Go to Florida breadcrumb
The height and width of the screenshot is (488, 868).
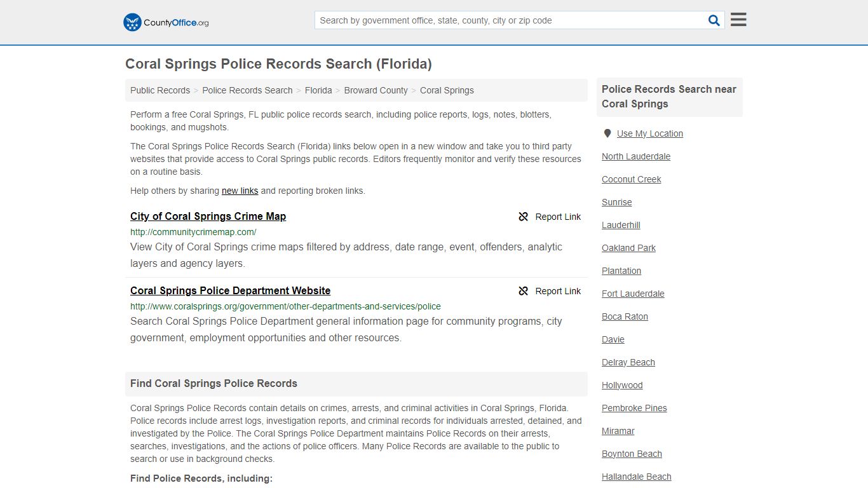(318, 90)
